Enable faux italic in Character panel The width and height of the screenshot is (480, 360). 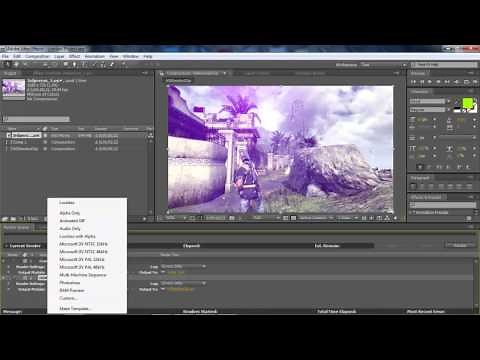tap(429, 167)
